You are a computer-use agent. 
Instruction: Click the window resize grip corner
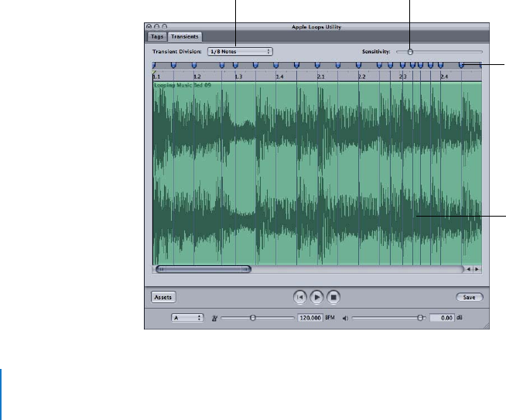pyautogui.click(x=487, y=326)
